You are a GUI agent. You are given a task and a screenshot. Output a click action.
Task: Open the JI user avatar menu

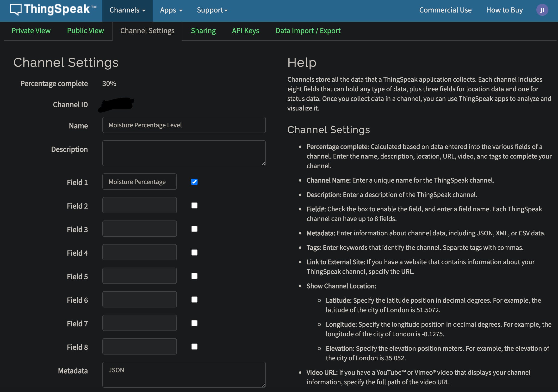(542, 10)
